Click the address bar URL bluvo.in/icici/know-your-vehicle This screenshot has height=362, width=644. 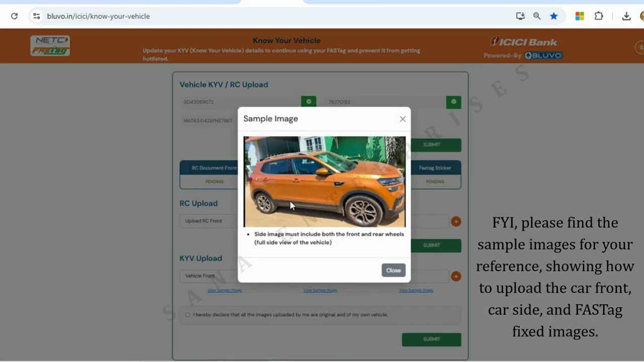tap(98, 16)
